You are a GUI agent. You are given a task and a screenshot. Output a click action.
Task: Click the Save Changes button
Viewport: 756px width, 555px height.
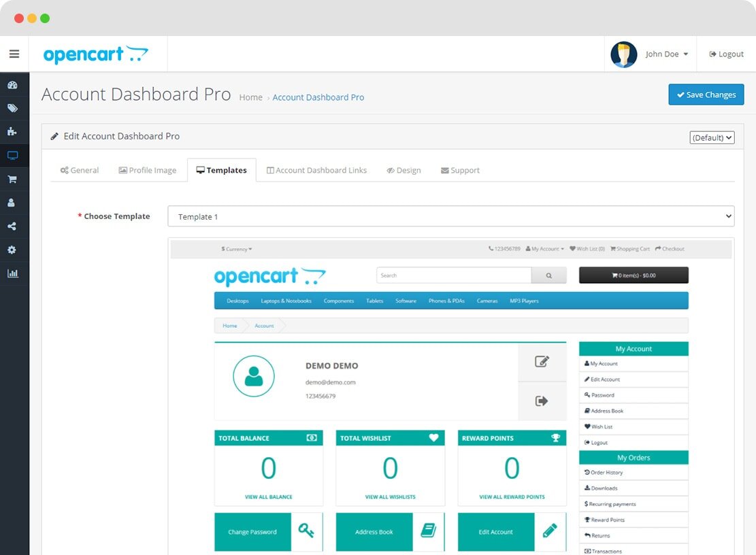pos(706,95)
